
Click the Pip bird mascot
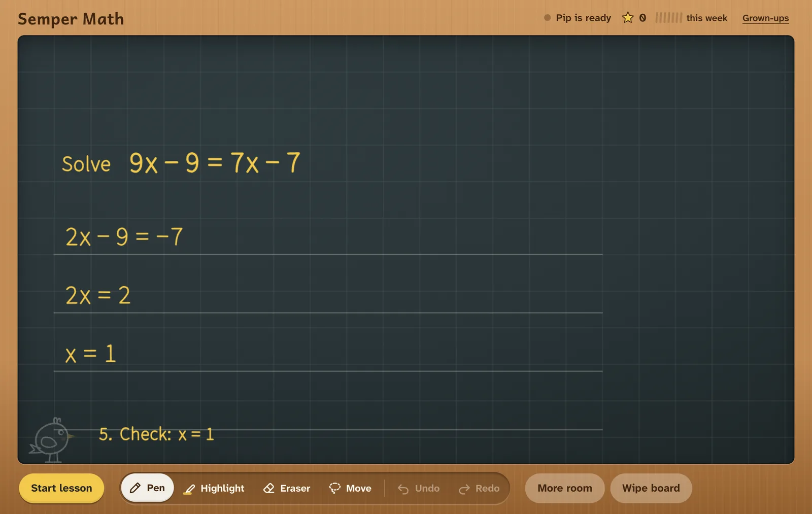tap(51, 440)
